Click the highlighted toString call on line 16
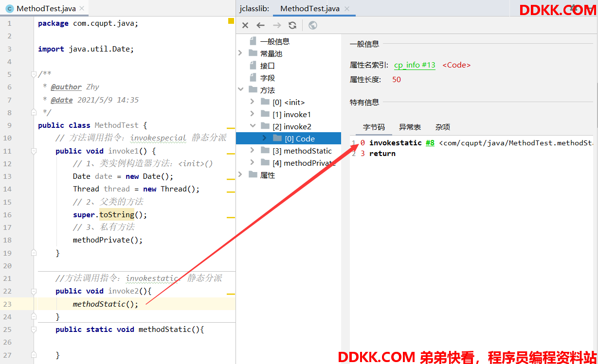The image size is (598, 364). pos(117,214)
